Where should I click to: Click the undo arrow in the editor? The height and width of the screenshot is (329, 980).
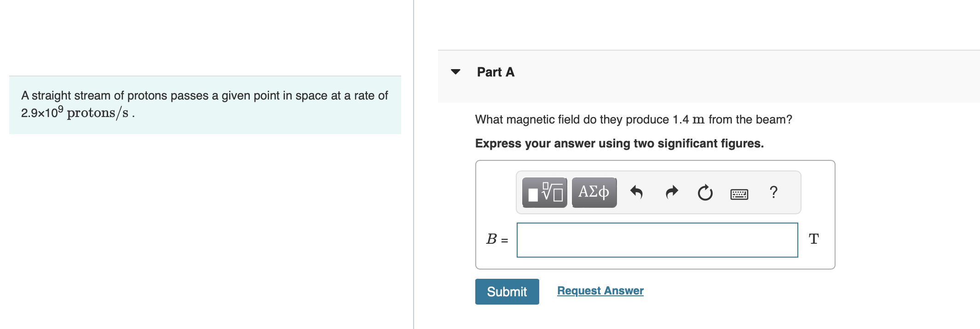click(636, 192)
